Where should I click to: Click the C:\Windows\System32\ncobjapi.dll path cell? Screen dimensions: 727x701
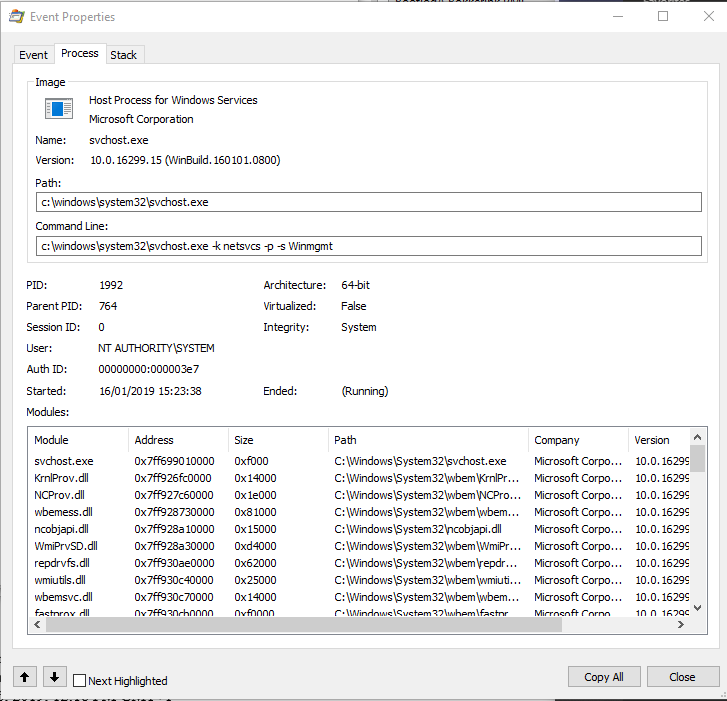click(x=418, y=529)
